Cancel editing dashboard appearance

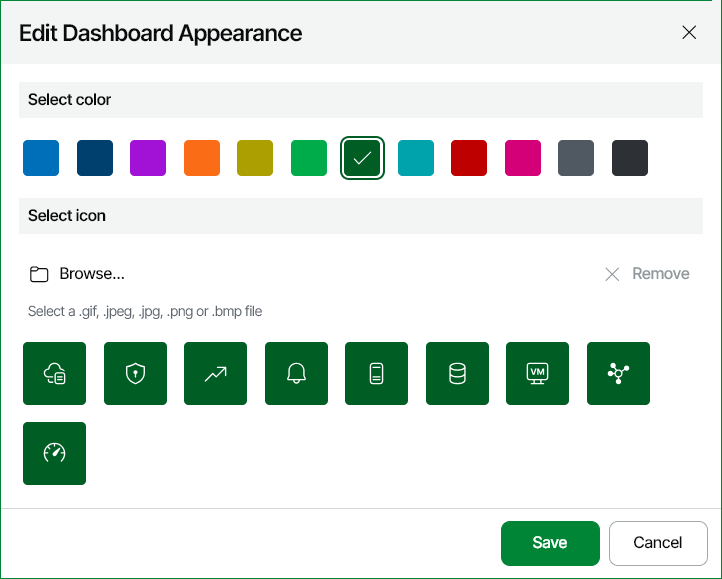[658, 543]
